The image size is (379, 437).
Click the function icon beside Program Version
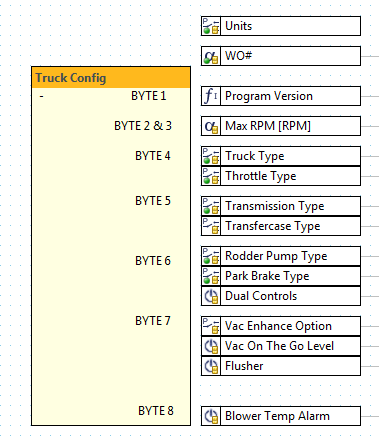[211, 96]
